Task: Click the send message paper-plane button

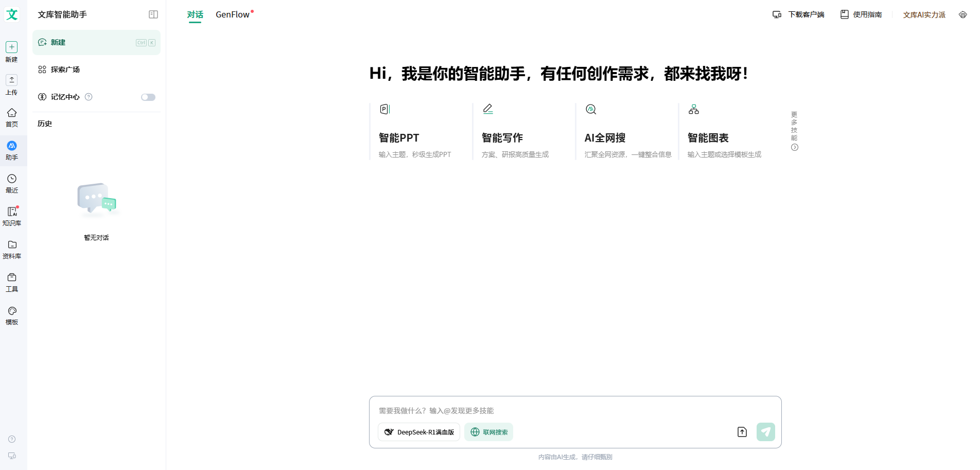Action: coord(765,432)
